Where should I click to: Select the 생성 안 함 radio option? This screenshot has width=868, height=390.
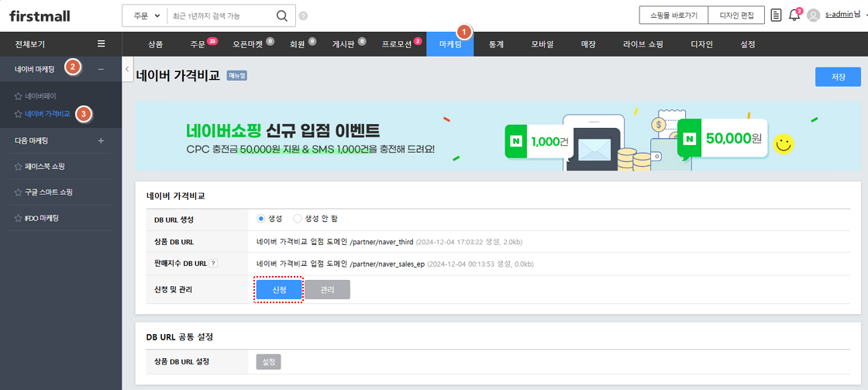click(298, 219)
